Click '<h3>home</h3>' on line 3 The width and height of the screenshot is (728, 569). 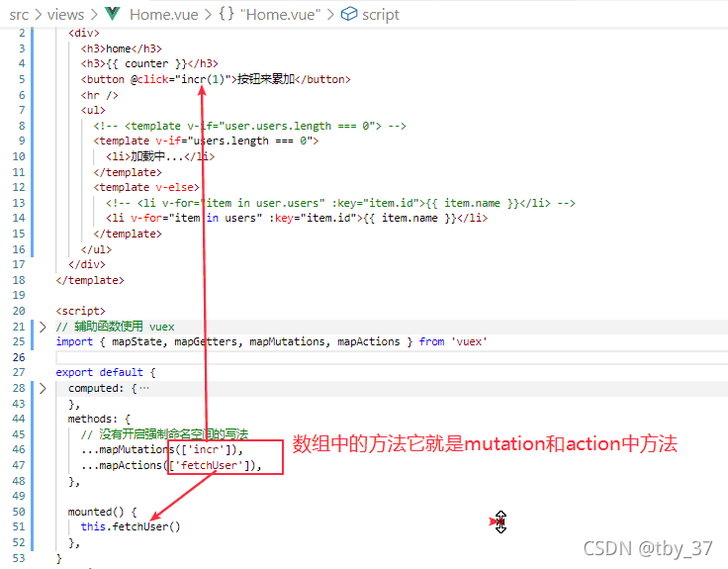122,48
